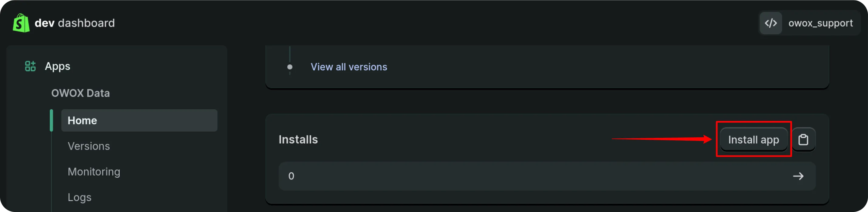
Task: Open the owox_support account menu
Action: pyautogui.click(x=820, y=23)
